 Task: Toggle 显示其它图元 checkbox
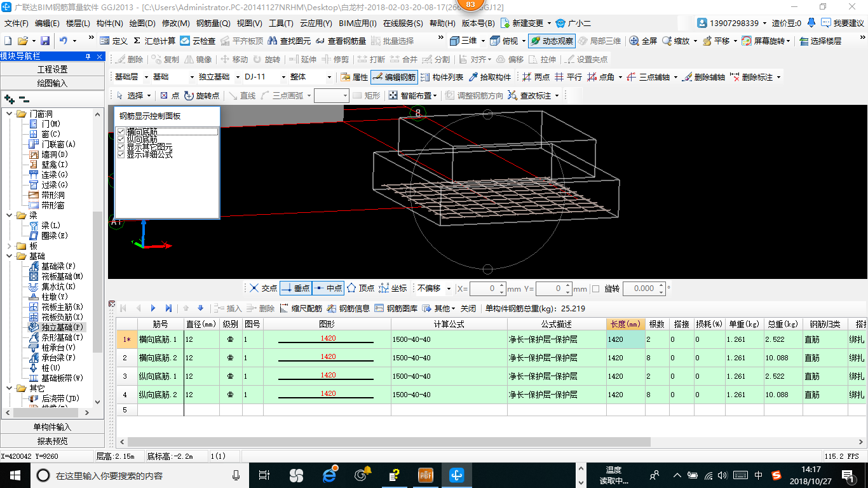click(121, 147)
